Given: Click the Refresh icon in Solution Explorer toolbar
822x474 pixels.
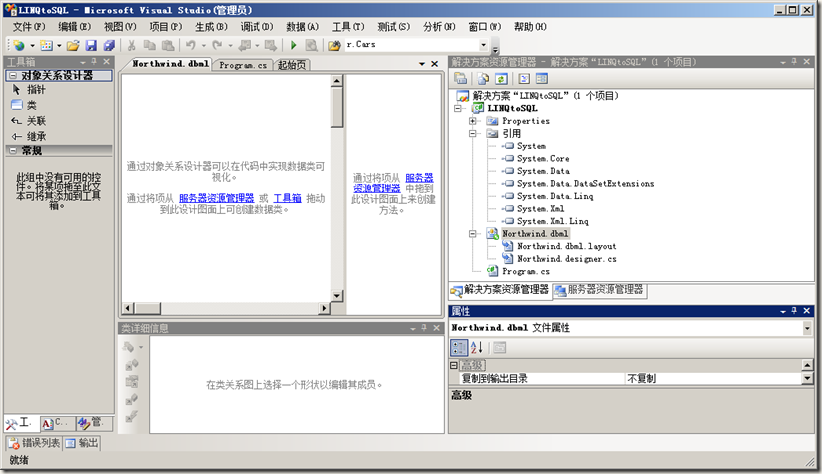Looking at the screenshot, I should [501, 79].
